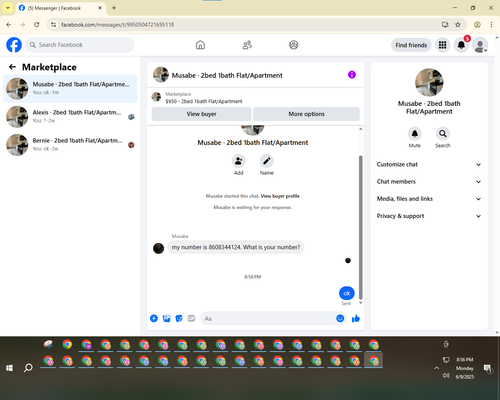Click the Mute bell icon in right panel
This screenshot has width=500, height=400.
415,134
